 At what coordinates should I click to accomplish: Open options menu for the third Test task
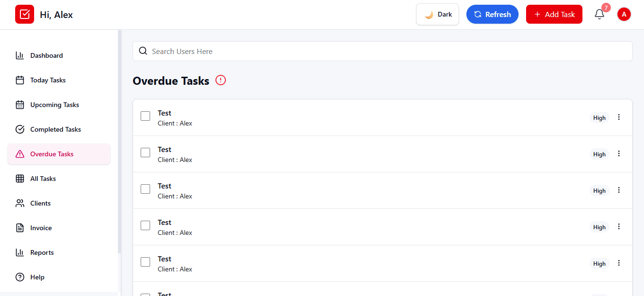619,190
